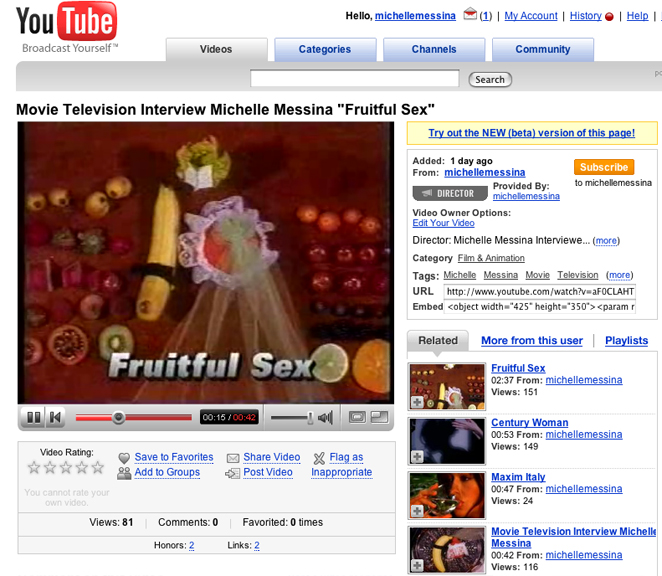The height and width of the screenshot is (576, 662).
Task: Click the icon beside Post Video
Action: [233, 473]
